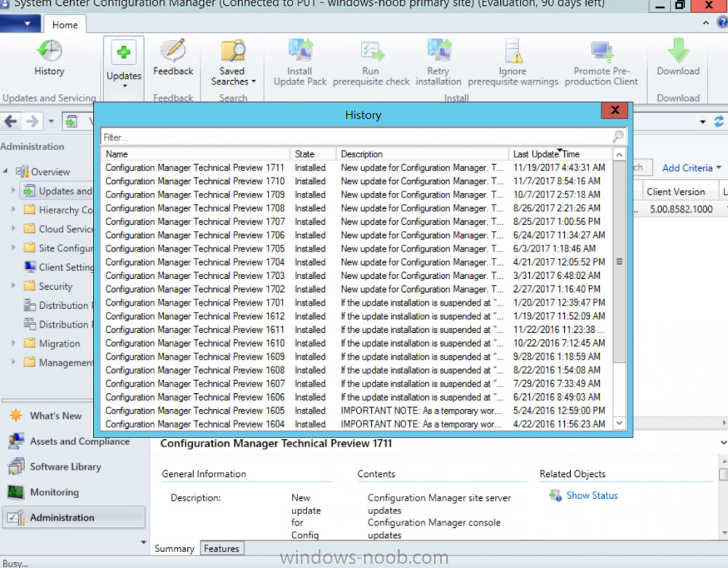Switch to the Summary tab

[x=174, y=548]
